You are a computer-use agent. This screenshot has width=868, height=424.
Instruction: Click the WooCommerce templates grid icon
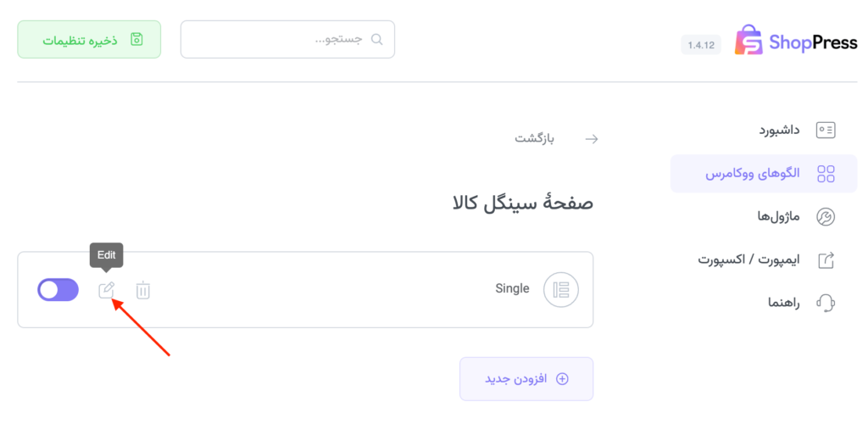click(825, 174)
